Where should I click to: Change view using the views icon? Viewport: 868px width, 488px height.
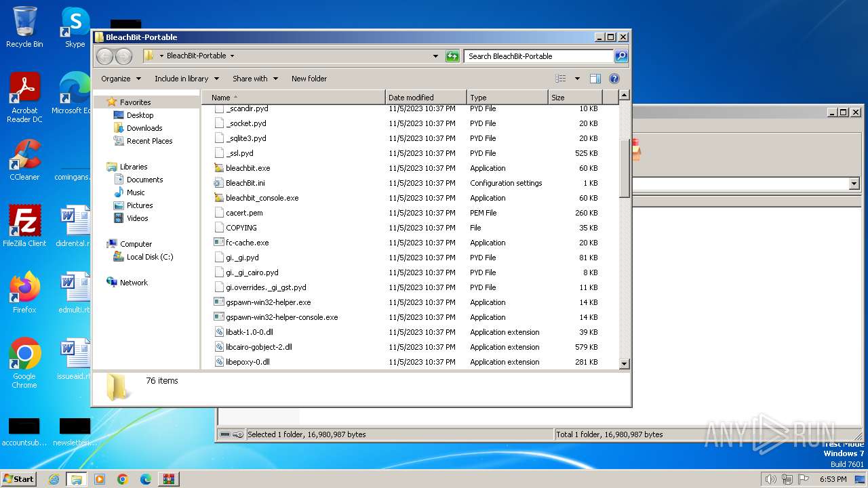pyautogui.click(x=561, y=79)
